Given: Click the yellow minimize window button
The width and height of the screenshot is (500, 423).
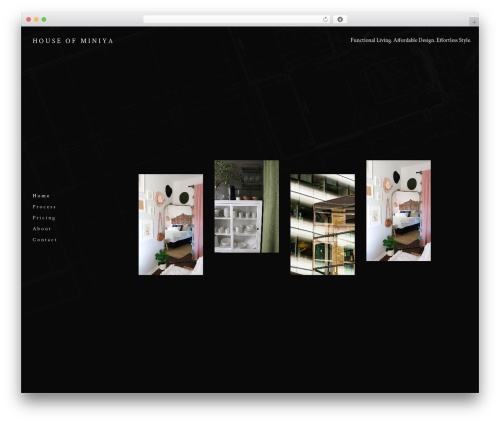Looking at the screenshot, I should (x=36, y=19).
